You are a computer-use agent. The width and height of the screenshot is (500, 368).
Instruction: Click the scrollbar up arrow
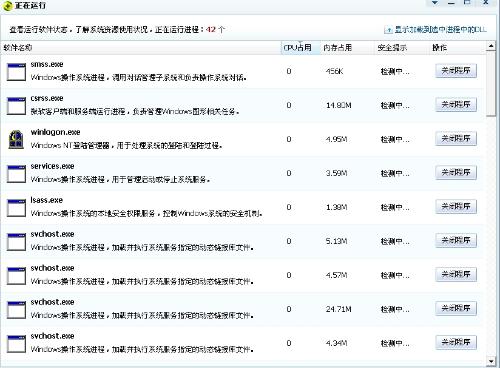(491, 46)
